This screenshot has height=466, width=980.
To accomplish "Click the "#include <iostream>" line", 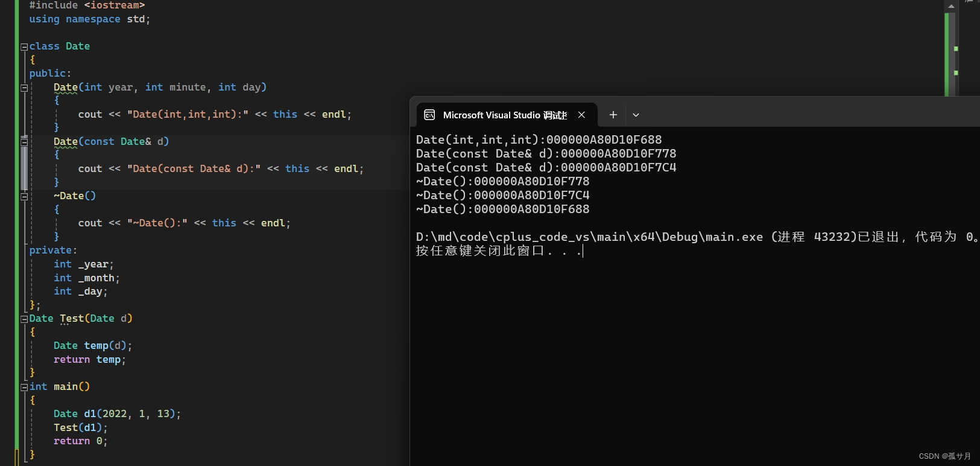I will [87, 5].
